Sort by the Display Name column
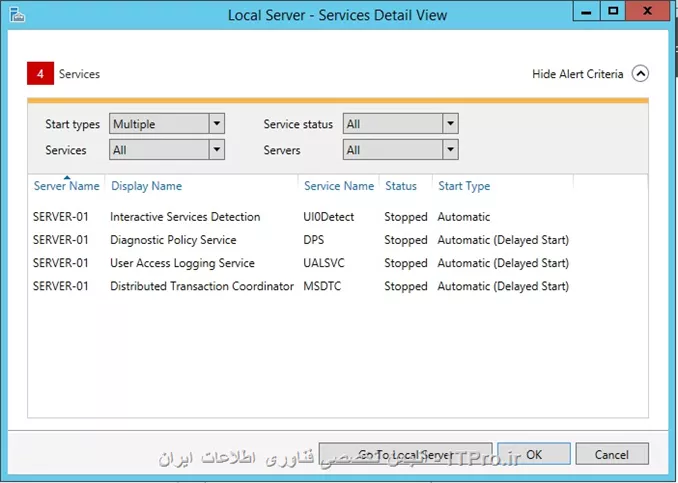678x483 pixels. (147, 186)
